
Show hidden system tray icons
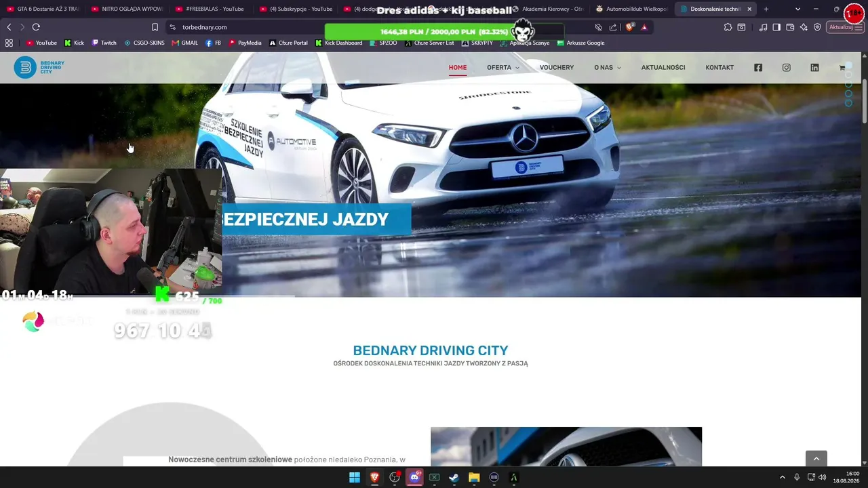coord(782,477)
